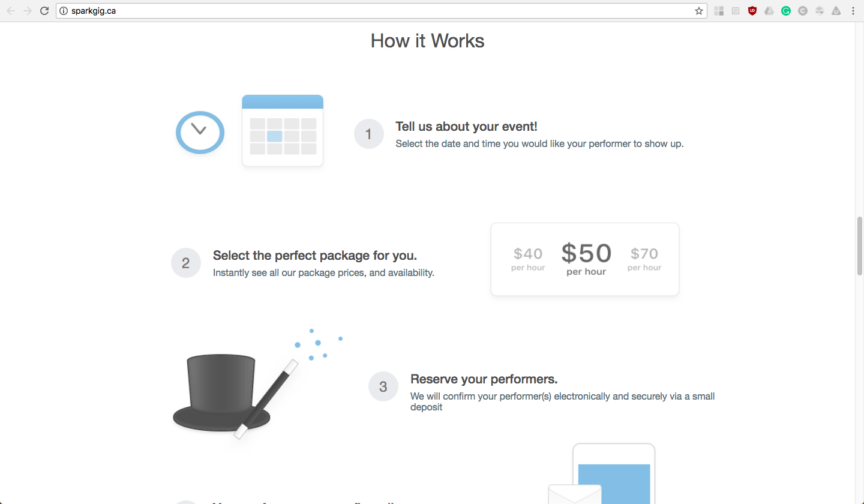Click the pricing card illustration
This screenshot has width=864, height=504.
585,259
